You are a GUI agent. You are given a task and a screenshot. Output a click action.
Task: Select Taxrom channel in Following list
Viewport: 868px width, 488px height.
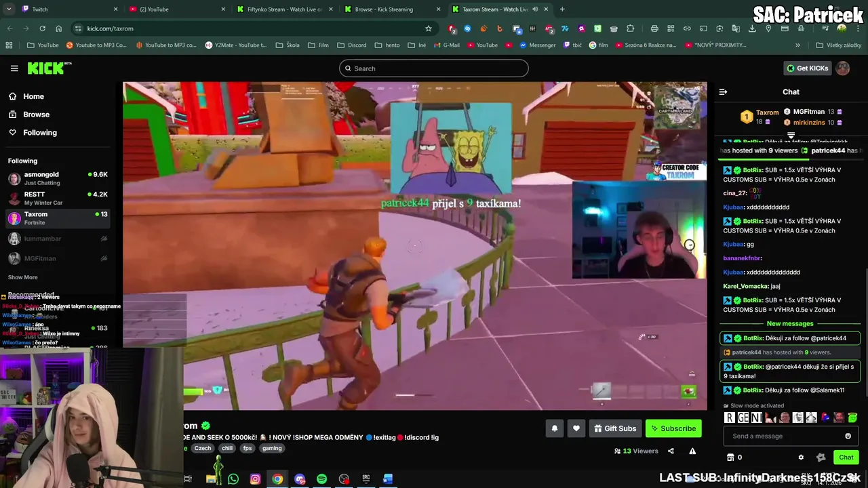click(x=58, y=218)
